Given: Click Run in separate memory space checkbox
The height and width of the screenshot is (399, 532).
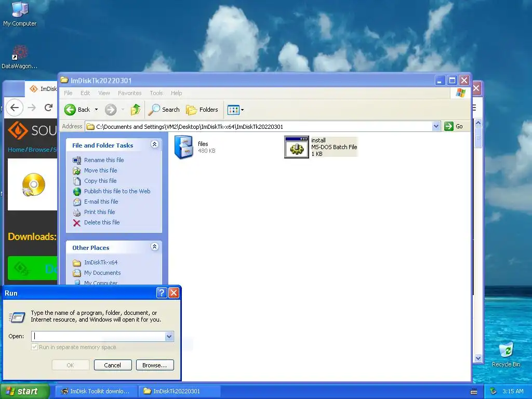Looking at the screenshot, I should coord(34,347).
